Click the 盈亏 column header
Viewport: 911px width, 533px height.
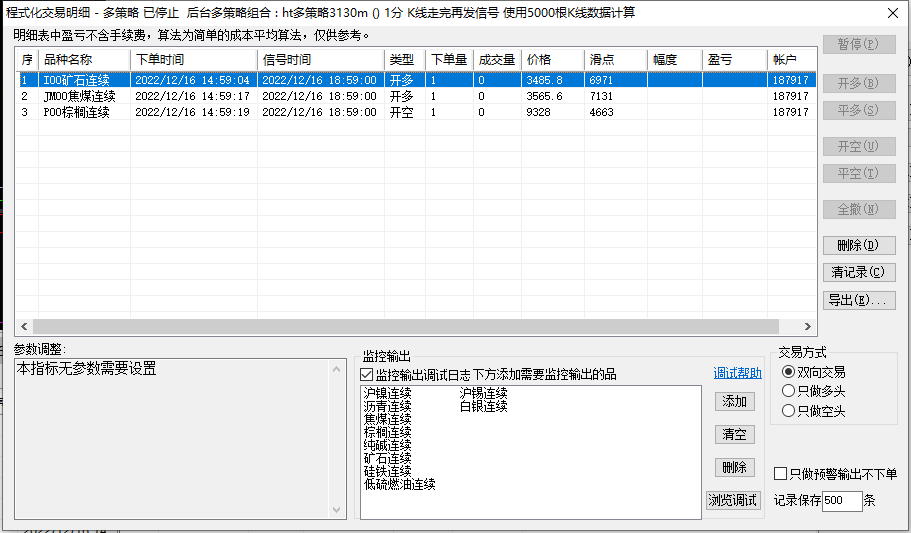[x=734, y=60]
